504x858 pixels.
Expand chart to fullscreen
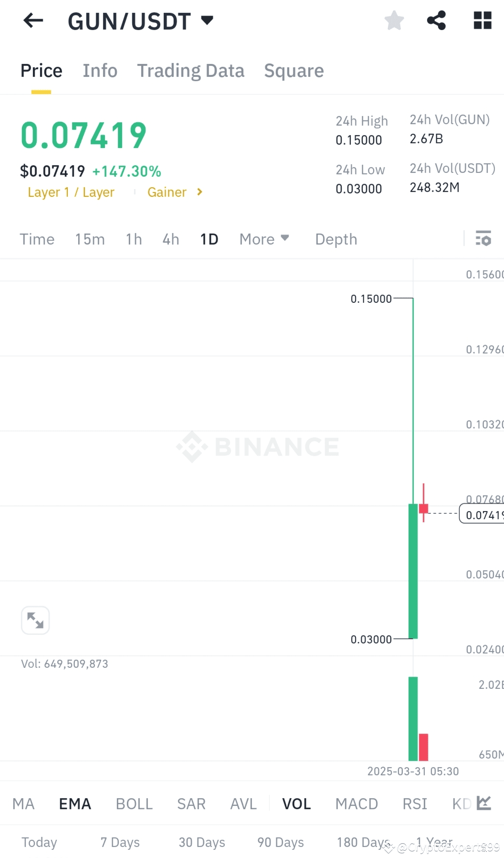click(x=35, y=620)
